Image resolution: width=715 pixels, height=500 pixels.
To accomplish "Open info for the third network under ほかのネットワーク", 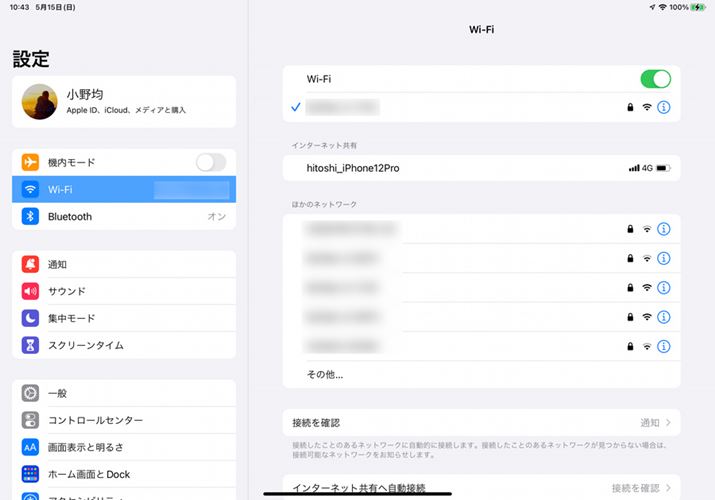I will coord(663,288).
